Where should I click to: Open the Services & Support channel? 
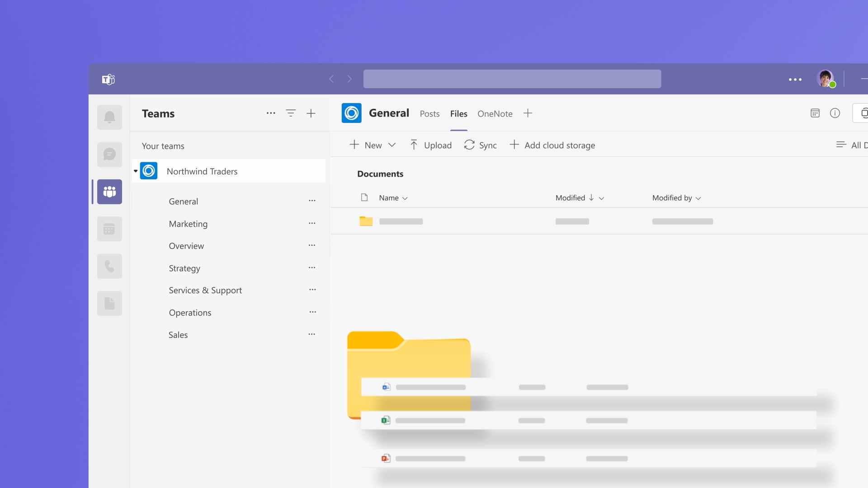[x=205, y=291]
